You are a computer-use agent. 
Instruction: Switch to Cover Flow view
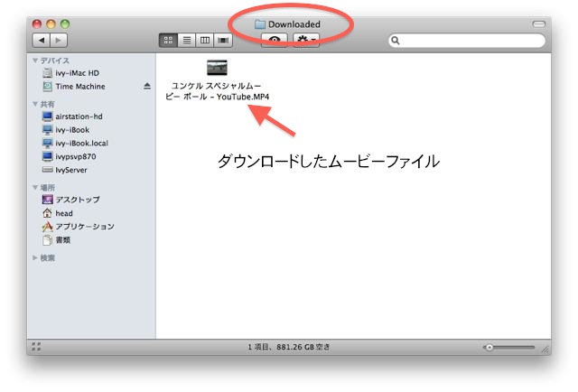point(223,41)
